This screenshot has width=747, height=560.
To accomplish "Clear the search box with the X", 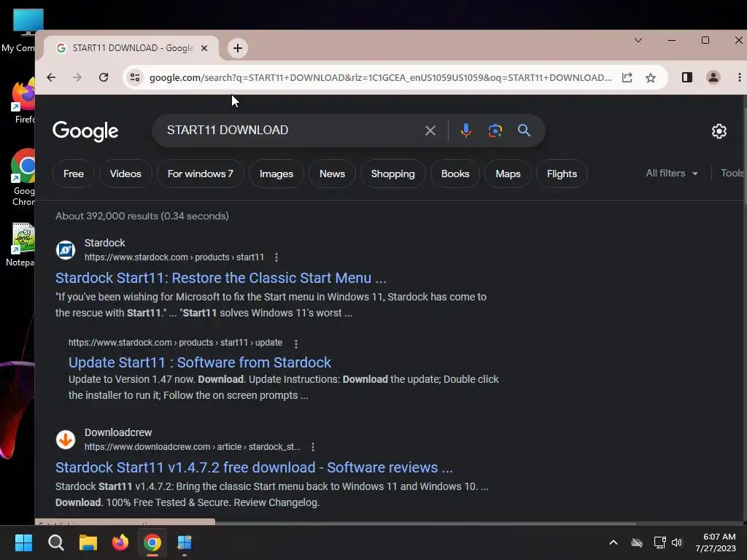I will tap(430, 131).
